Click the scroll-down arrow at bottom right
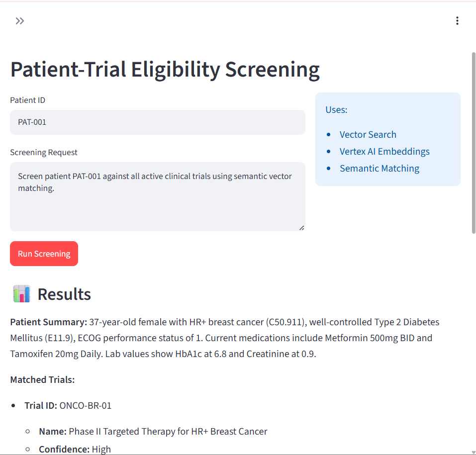The height and width of the screenshot is (455, 476). [474, 453]
